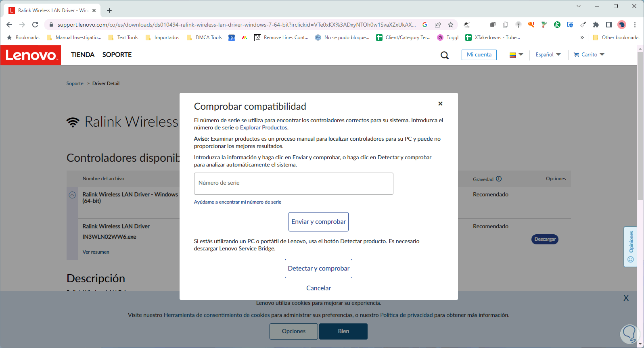Click the paint scraper extension icon
Screen dimensions: 644x348
(x=583, y=25)
